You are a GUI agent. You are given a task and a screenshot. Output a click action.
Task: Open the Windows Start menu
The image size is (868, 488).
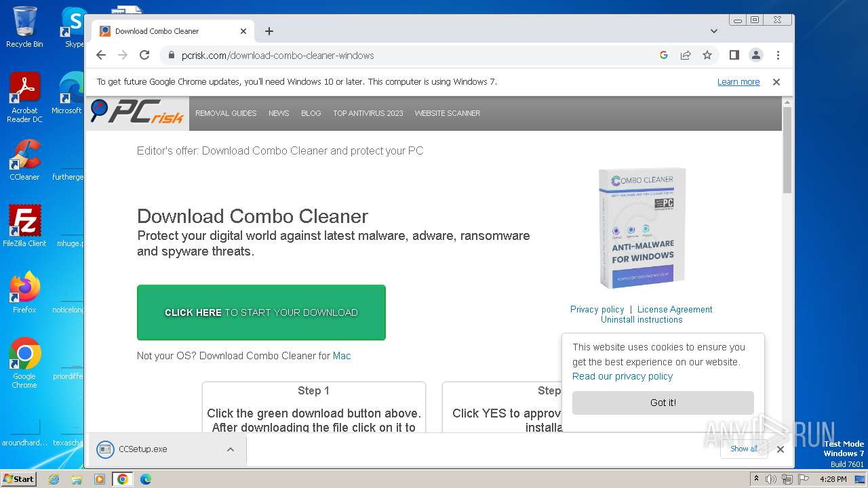[x=18, y=479]
